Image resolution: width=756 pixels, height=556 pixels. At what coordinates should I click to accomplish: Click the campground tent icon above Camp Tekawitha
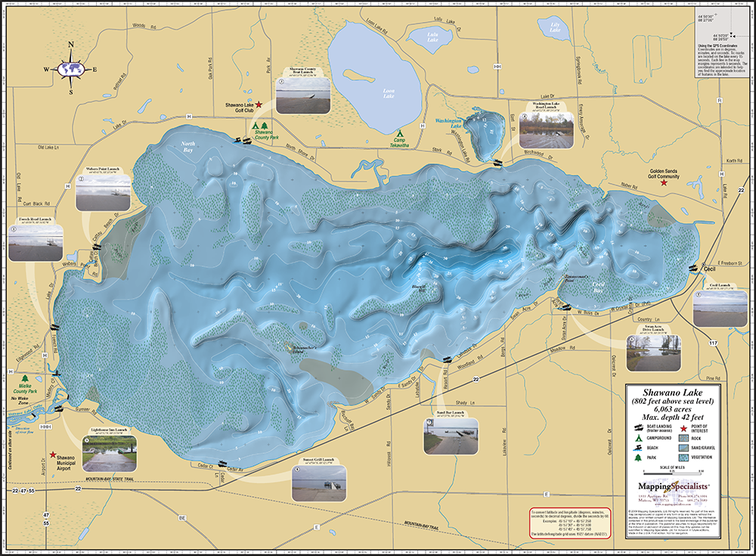399,132
